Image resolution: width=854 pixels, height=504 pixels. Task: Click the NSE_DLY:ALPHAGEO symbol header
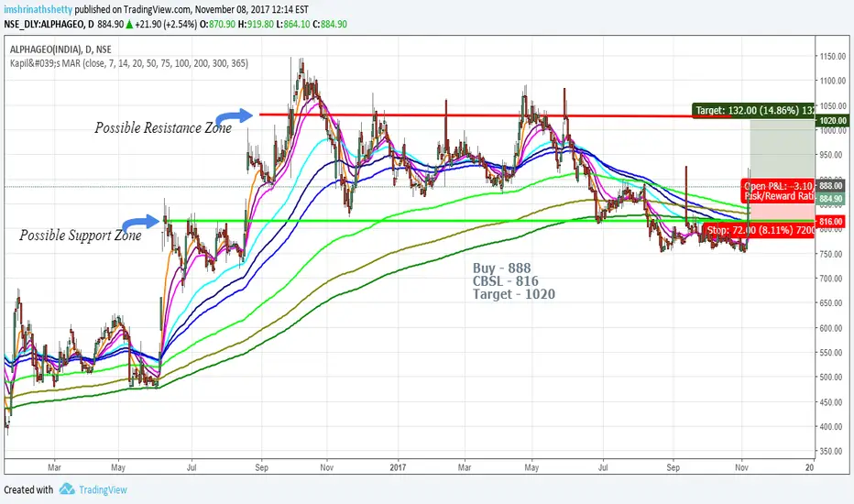[49, 24]
